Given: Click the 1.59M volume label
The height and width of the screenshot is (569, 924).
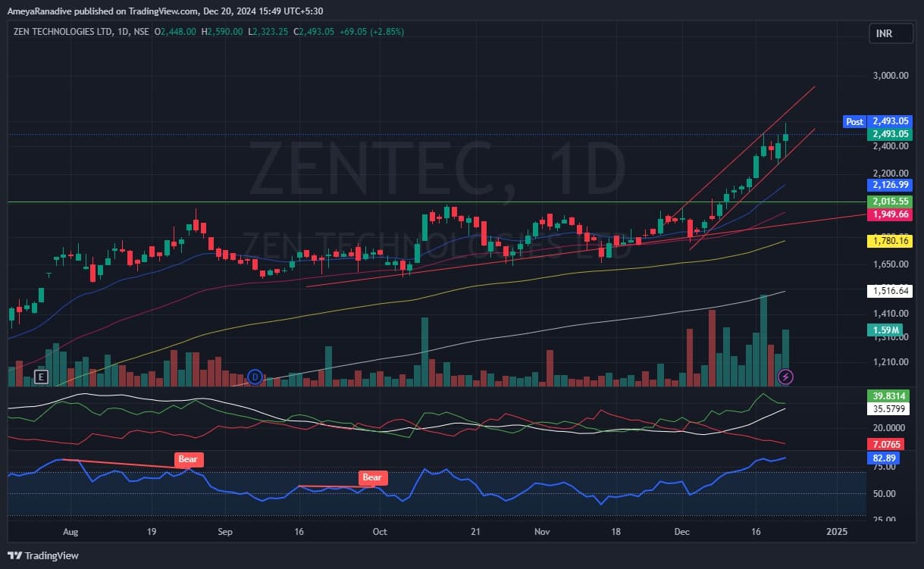Looking at the screenshot, I should point(885,330).
